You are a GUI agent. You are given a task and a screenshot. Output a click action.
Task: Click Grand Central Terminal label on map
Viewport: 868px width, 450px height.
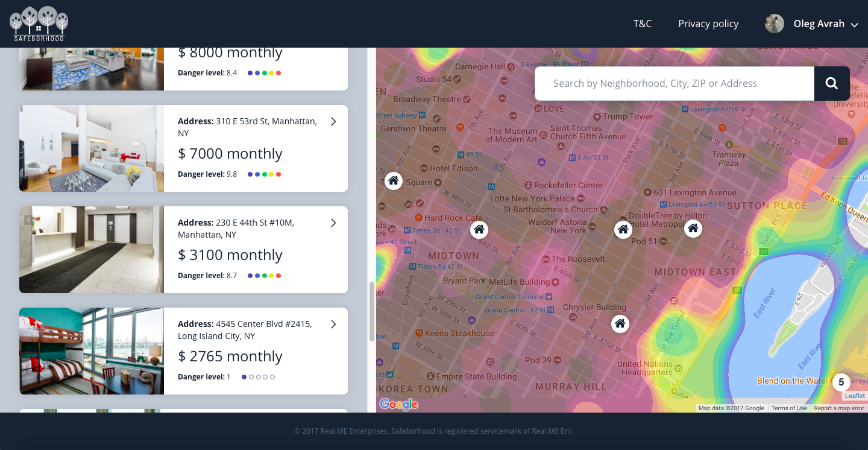pos(509,297)
